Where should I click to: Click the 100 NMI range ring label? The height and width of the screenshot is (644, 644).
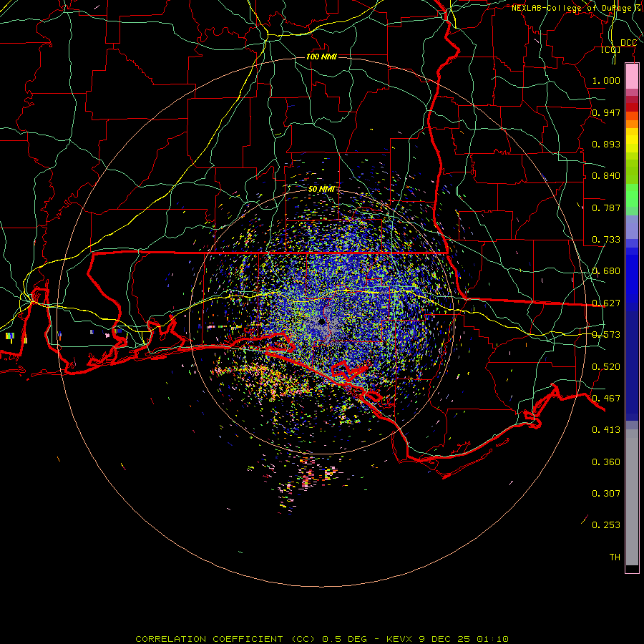coord(321,57)
